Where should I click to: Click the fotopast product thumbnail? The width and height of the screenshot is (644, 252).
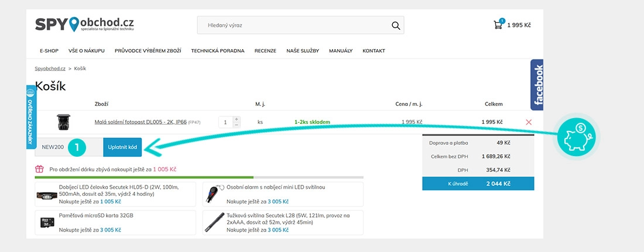(63, 122)
